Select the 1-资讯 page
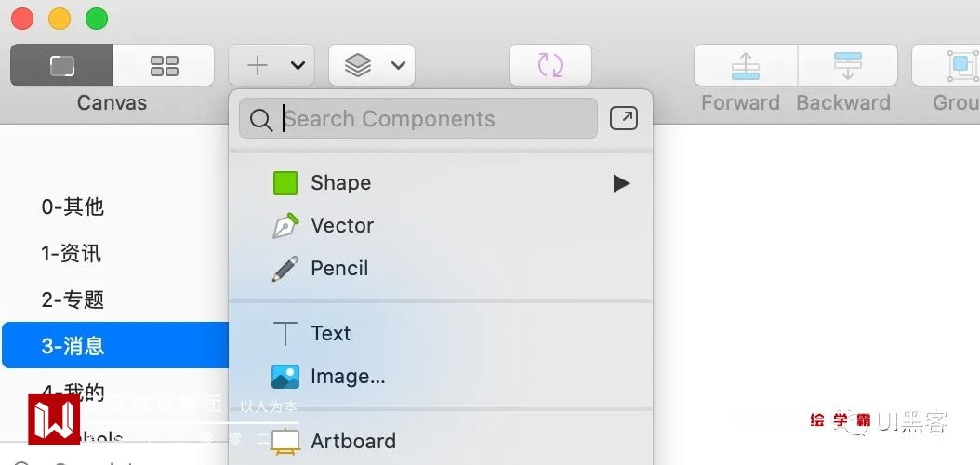Viewport: 980px width, 465px height. tap(72, 253)
